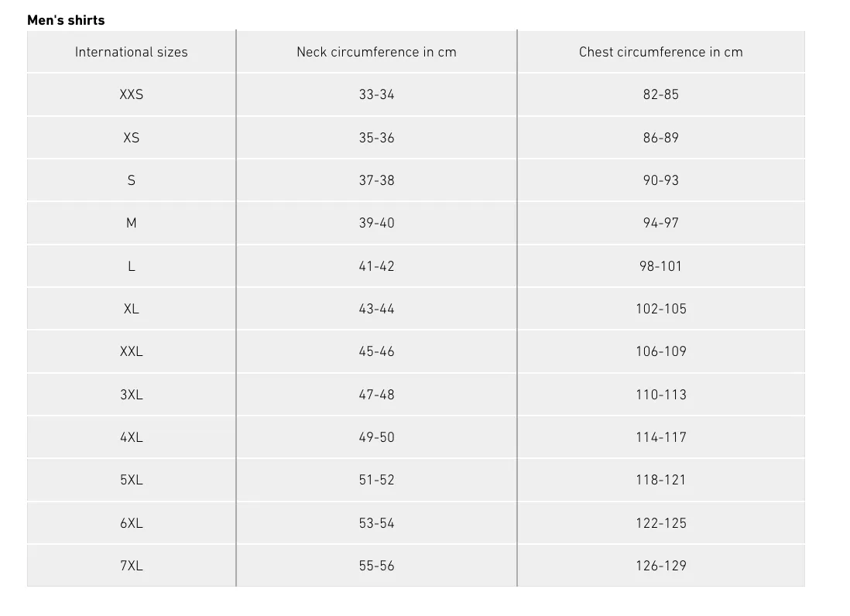Click neck value 41-42
850x616 pixels.
(376, 266)
